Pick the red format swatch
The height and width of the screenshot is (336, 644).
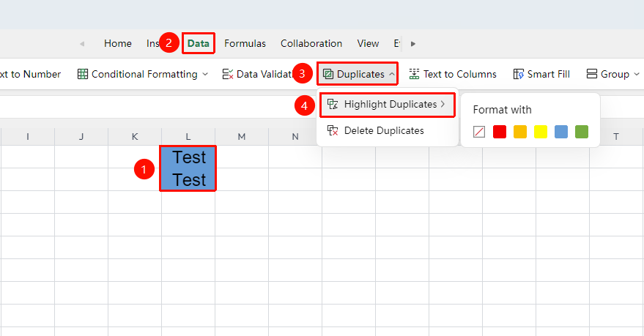[x=500, y=132]
